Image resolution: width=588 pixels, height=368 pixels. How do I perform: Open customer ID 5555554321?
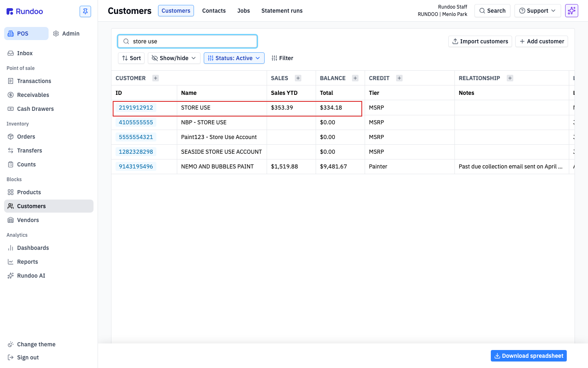click(x=136, y=137)
